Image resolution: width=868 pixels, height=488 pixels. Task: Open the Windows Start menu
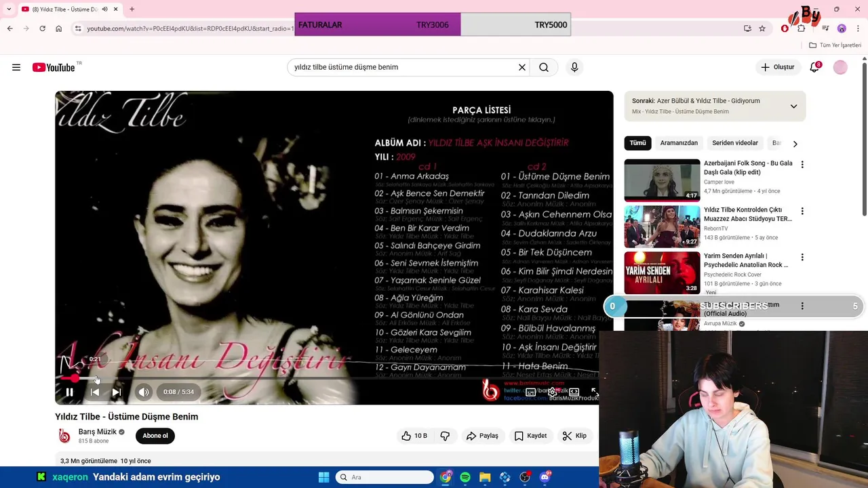coord(323,477)
